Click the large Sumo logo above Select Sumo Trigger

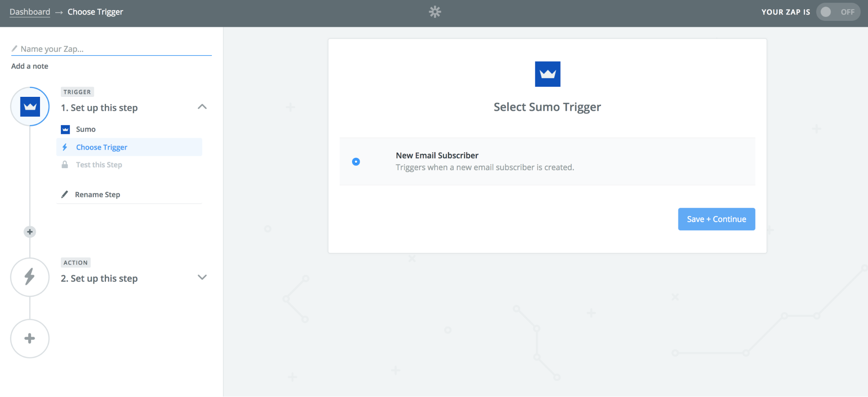click(548, 74)
